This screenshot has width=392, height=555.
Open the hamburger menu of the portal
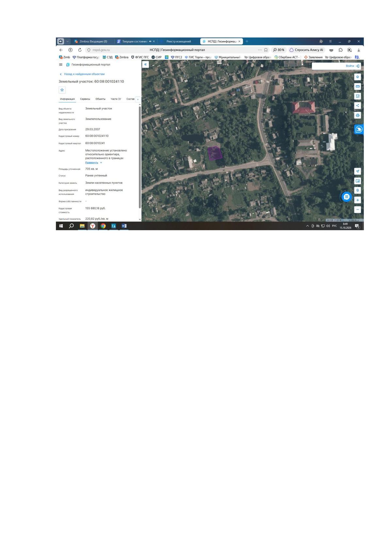pos(61,65)
